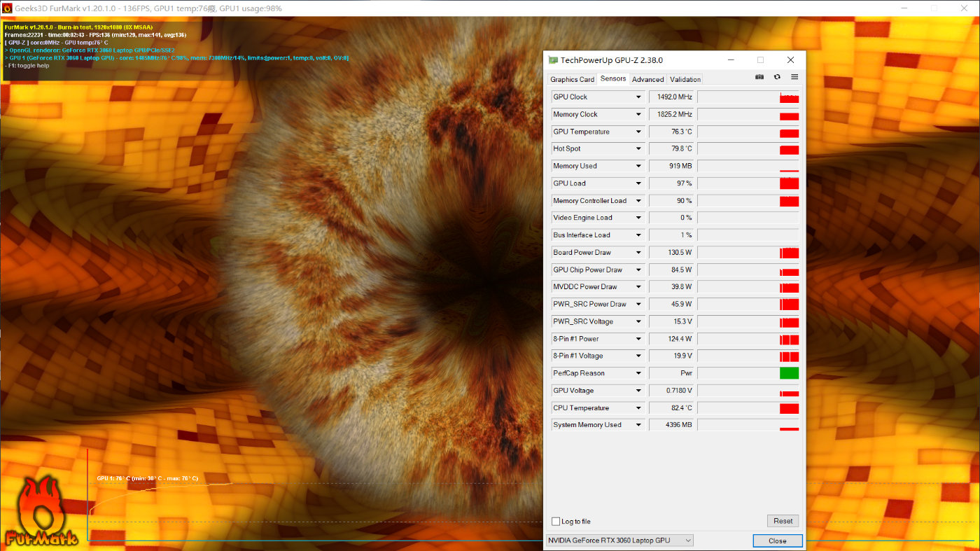Open the GPU Voltage sensor dropdown

click(638, 391)
